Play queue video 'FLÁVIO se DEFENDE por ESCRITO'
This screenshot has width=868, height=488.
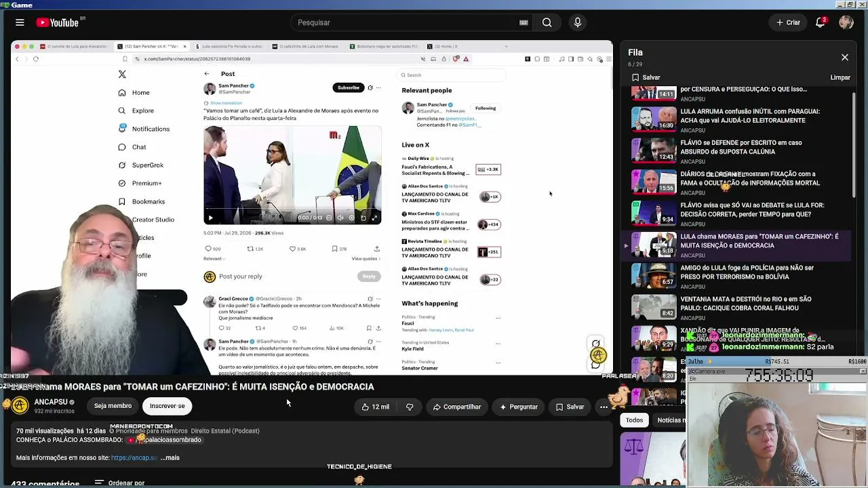click(740, 151)
